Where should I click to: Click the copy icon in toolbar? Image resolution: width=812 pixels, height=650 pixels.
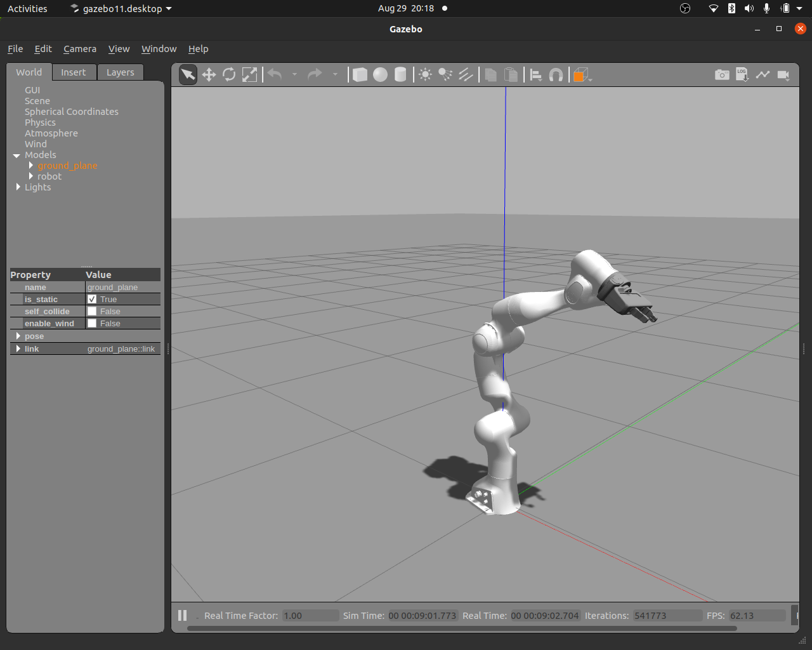point(490,75)
